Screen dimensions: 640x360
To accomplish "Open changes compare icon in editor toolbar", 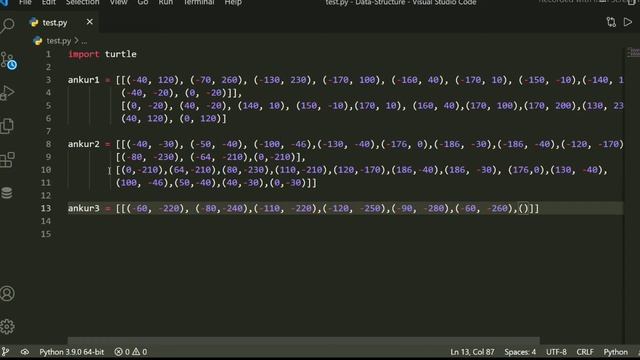I will pyautogui.click(x=611, y=22).
